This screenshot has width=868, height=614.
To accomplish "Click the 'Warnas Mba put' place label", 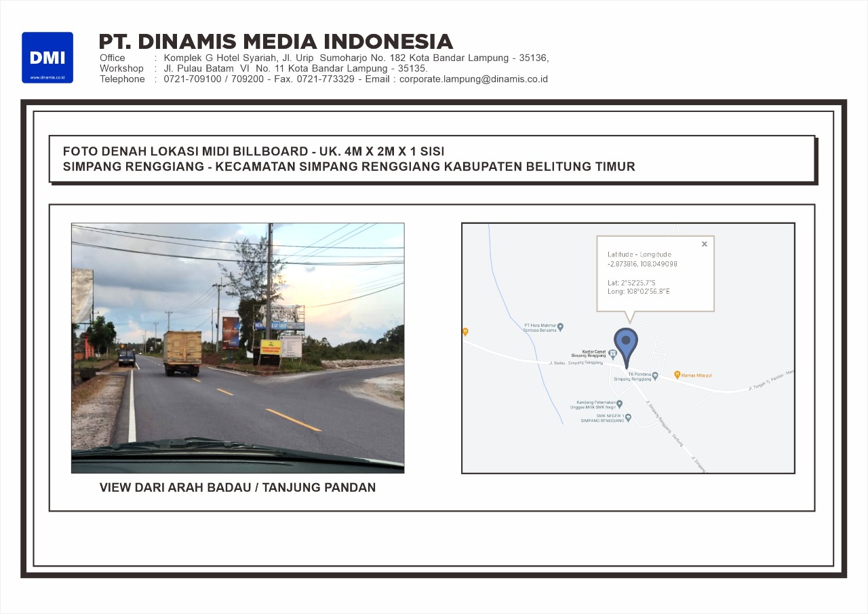I will tap(697, 375).
